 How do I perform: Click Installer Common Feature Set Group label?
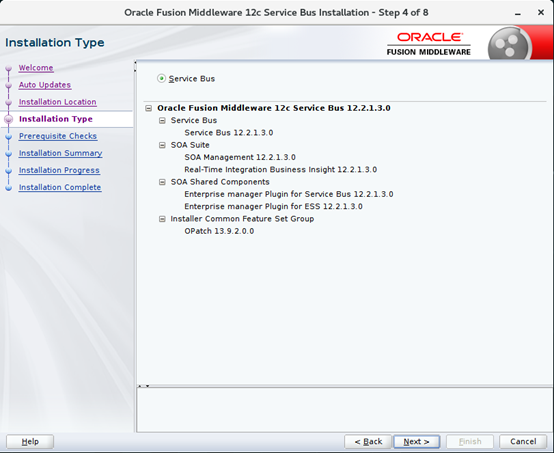pos(242,219)
